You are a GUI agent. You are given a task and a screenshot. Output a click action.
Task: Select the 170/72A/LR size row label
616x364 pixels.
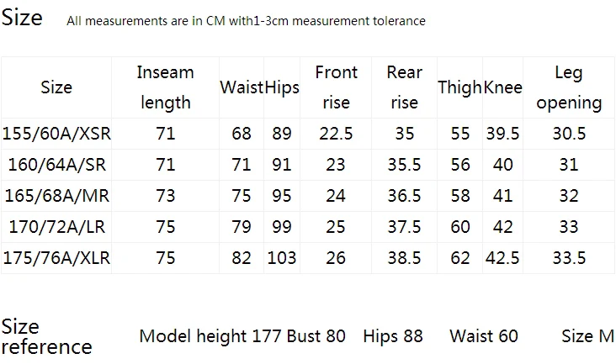tap(57, 227)
